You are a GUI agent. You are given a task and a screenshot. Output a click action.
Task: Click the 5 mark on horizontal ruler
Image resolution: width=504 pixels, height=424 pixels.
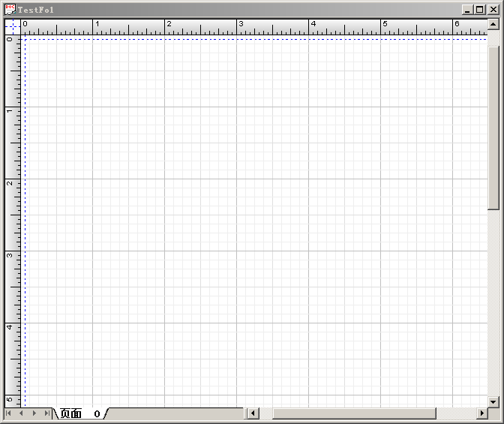pyautogui.click(x=385, y=24)
